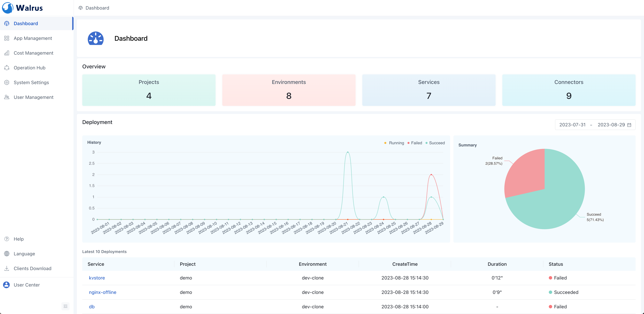The width and height of the screenshot is (644, 314).
Task: Open the Help menu item
Action: pos(18,239)
